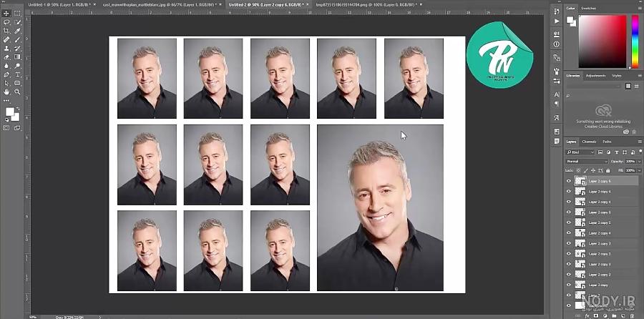
Task: Open the Fill slider dropdown arrow
Action: click(x=639, y=170)
